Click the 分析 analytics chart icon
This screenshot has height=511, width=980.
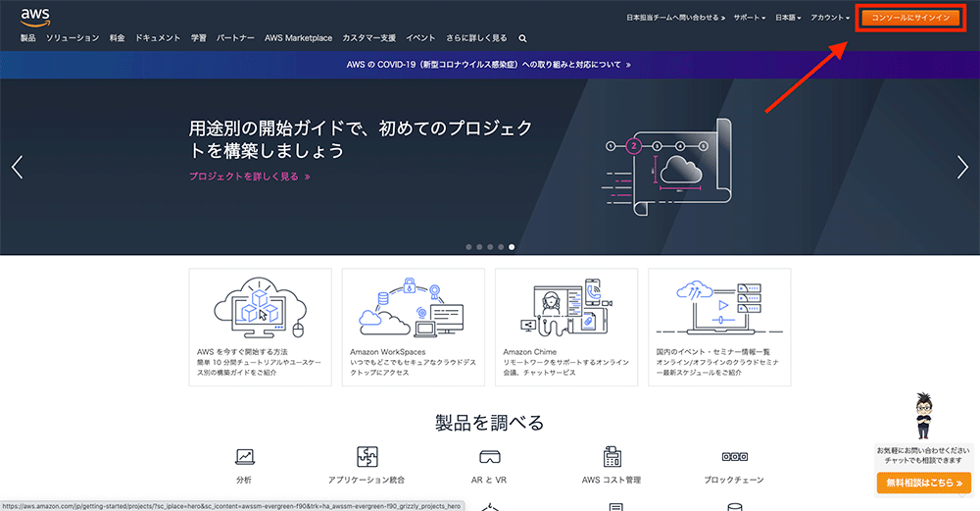point(244,457)
